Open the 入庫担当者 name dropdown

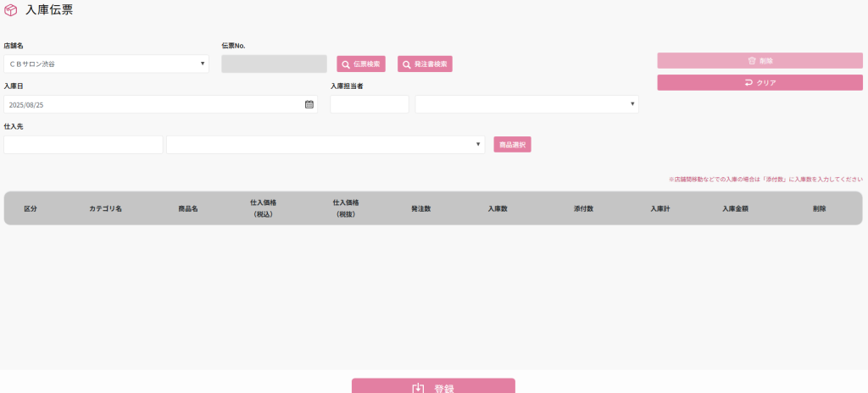tap(526, 104)
